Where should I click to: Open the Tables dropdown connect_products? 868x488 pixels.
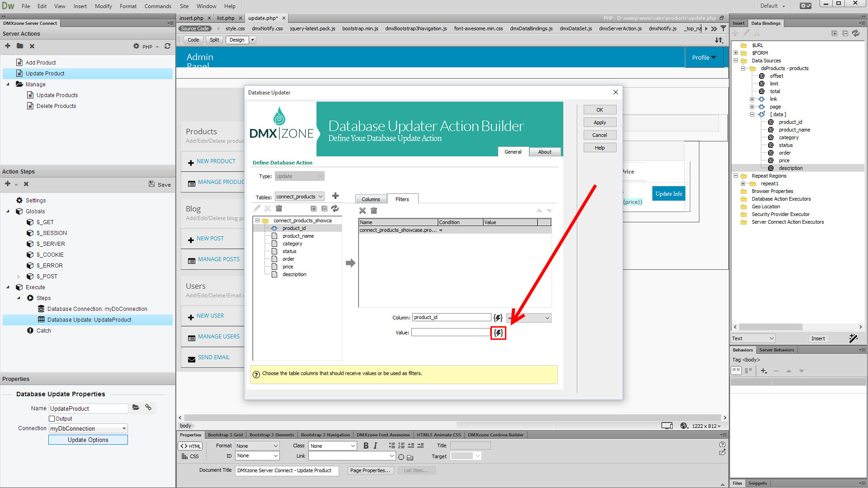point(300,197)
